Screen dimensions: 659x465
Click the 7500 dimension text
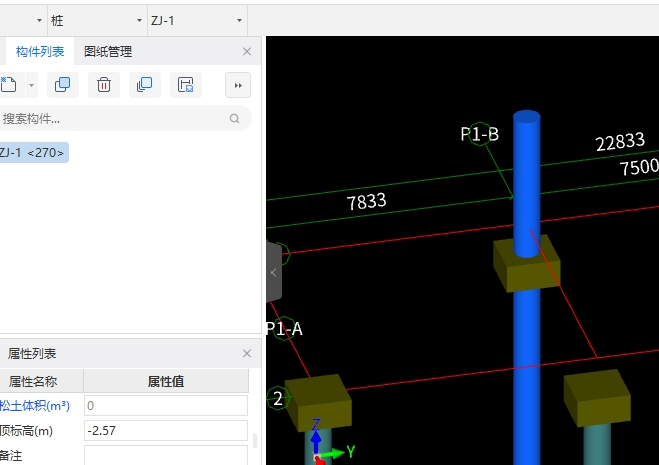click(639, 166)
